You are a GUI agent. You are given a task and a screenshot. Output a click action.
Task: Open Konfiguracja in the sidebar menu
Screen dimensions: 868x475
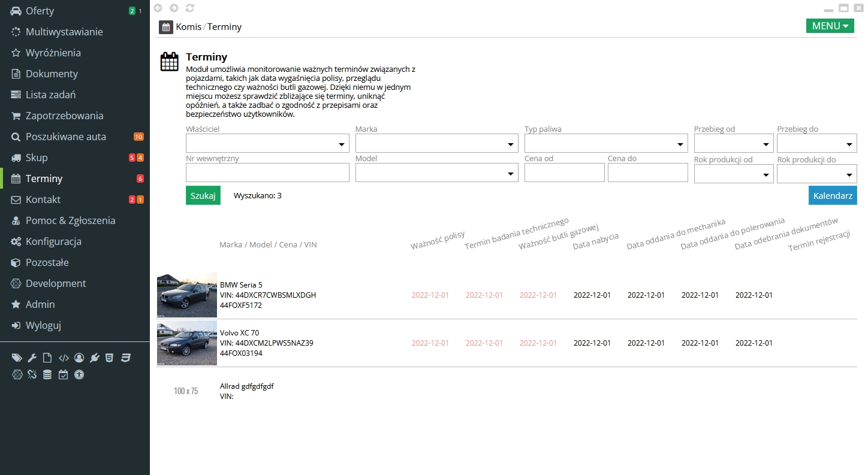click(53, 241)
